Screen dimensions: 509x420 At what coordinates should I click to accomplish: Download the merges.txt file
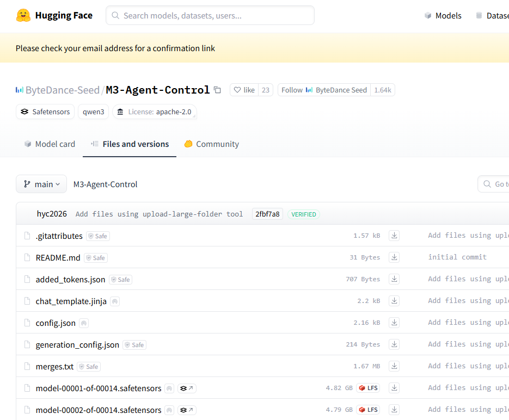coord(394,366)
